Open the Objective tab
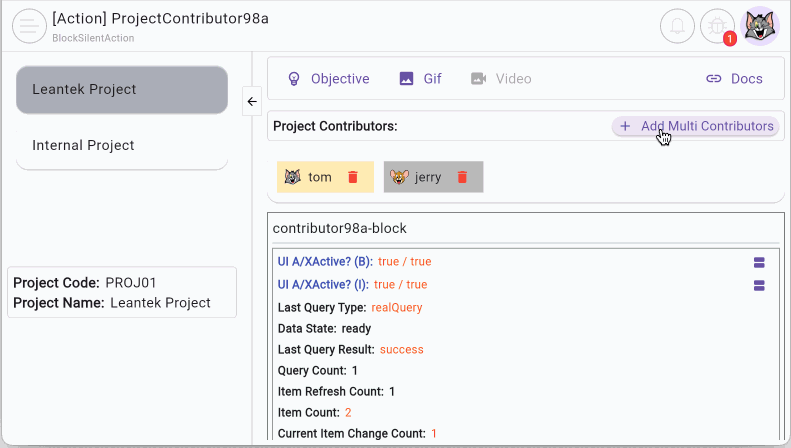This screenshot has height=448, width=791. (328, 79)
